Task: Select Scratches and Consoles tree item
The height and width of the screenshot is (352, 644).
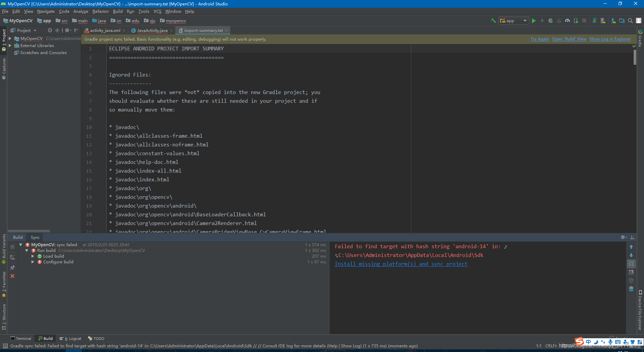Action: (x=40, y=53)
